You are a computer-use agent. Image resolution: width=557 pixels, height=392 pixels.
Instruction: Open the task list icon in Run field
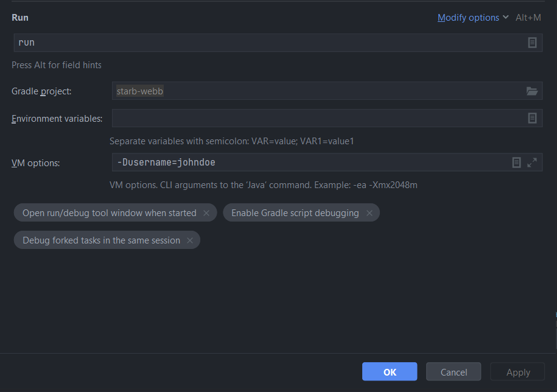[x=532, y=43]
